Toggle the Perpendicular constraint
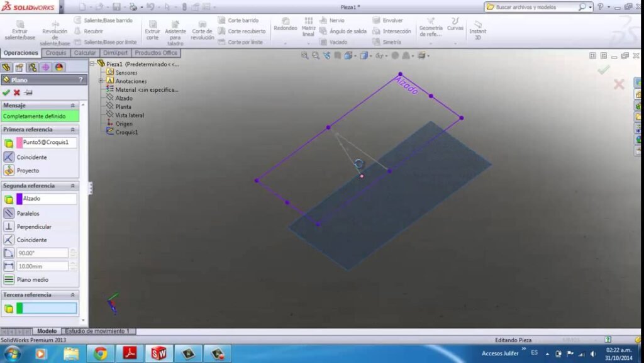The image size is (644, 363). click(9, 226)
